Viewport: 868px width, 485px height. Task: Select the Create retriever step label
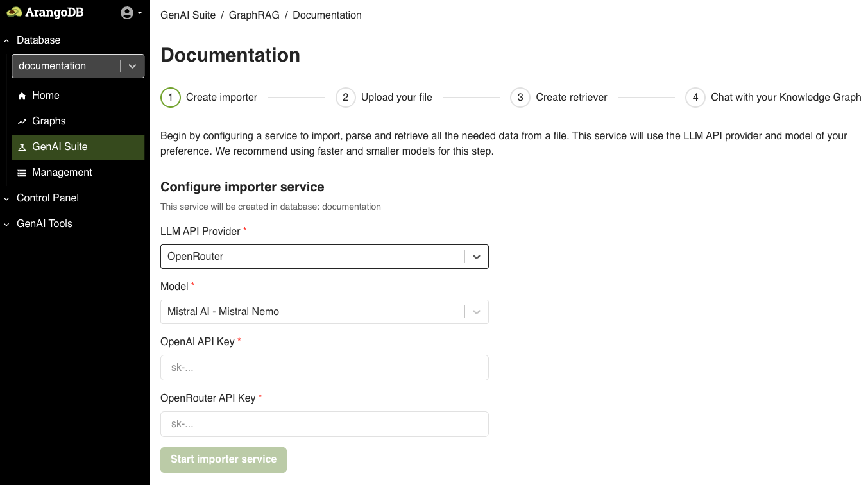(572, 98)
